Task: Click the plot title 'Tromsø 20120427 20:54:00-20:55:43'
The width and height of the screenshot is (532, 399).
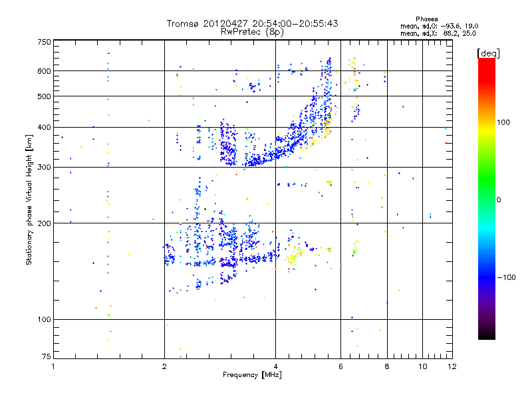Action: [x=252, y=23]
